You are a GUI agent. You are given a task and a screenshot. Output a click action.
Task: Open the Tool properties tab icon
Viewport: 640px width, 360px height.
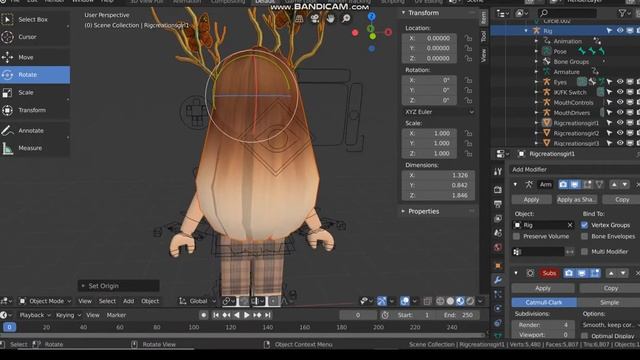pyautogui.click(x=498, y=172)
